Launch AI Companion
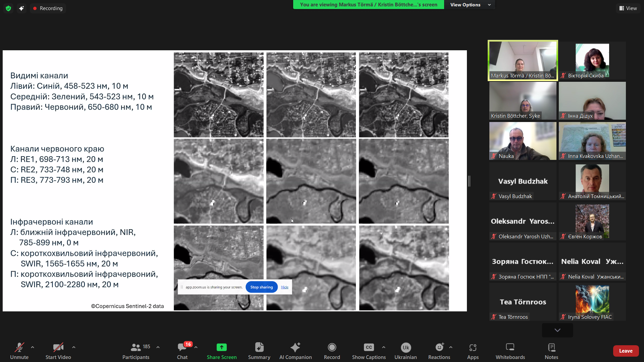Image resolution: width=644 pixels, height=362 pixels. point(296,351)
